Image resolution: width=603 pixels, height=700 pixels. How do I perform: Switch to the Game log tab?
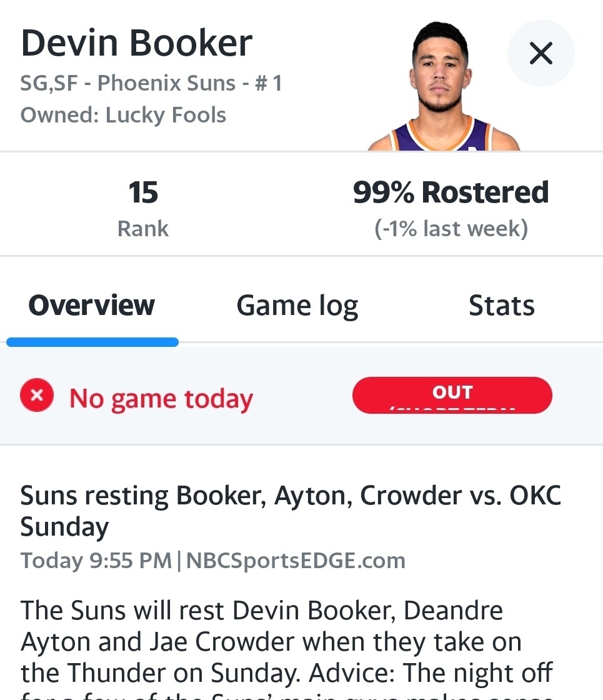tap(297, 306)
